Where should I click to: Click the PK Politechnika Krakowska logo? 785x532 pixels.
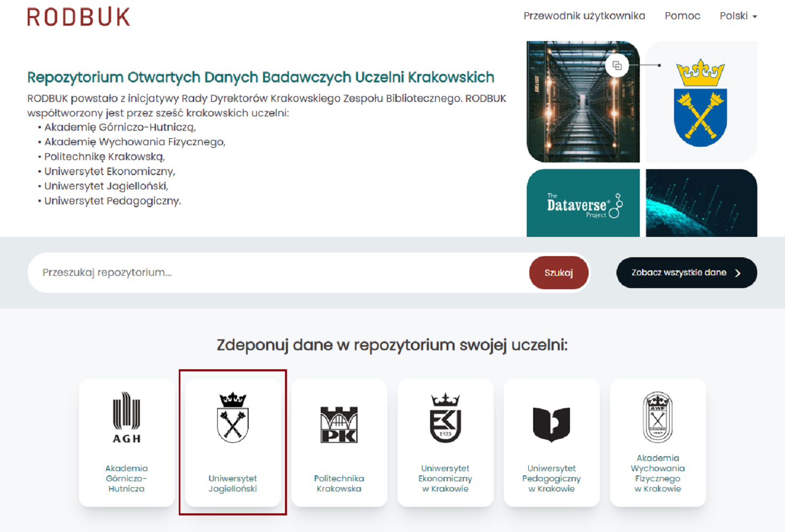(339, 425)
